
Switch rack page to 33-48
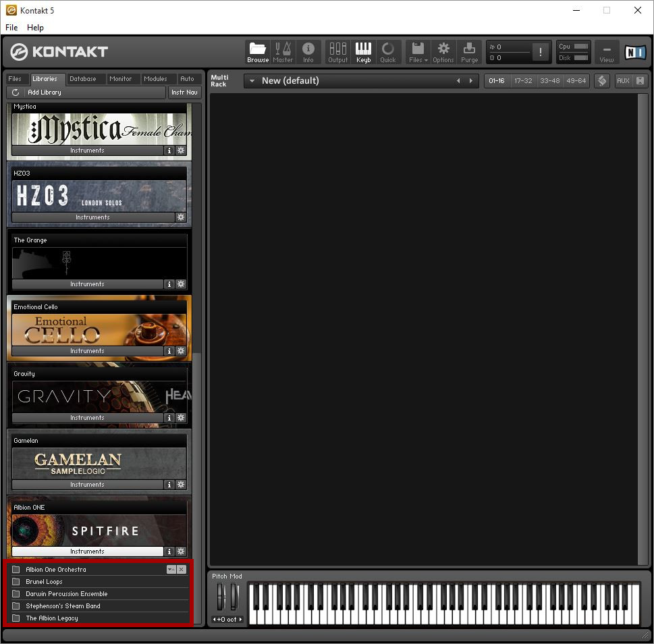(x=550, y=80)
